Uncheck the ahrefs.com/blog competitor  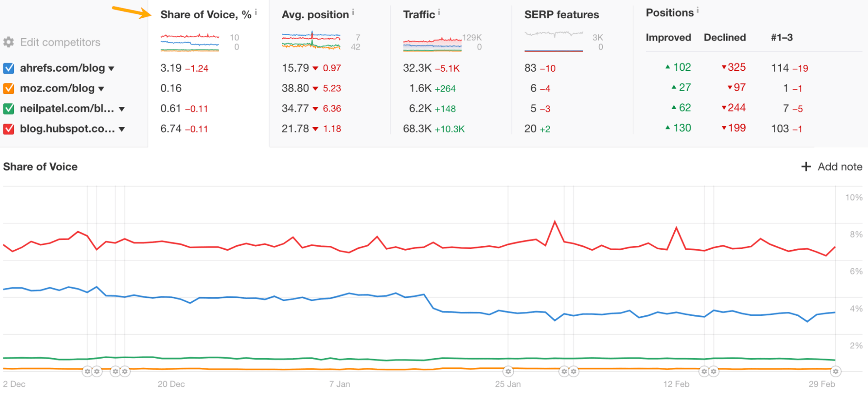[x=8, y=68]
